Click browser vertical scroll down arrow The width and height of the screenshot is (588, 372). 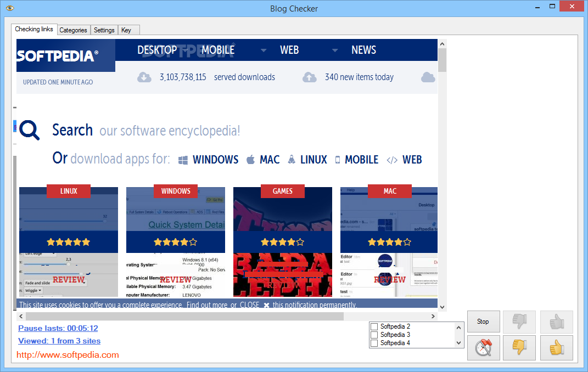442,307
